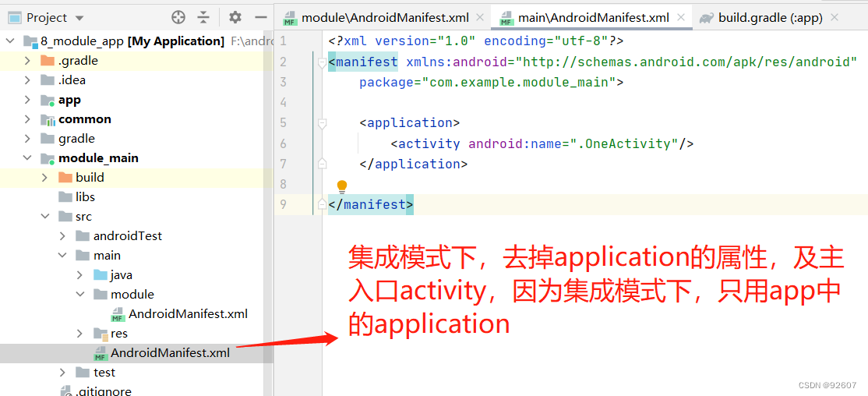Screen dimensions: 868x396
Task: Click the 8_module_app project icon
Action: pos(30,41)
